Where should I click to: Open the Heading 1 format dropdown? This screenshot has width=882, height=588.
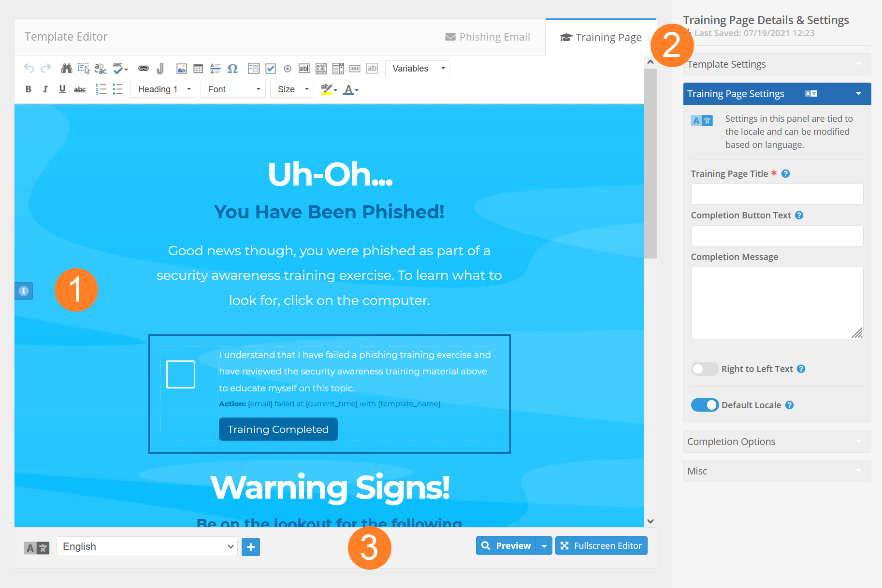pyautogui.click(x=163, y=89)
